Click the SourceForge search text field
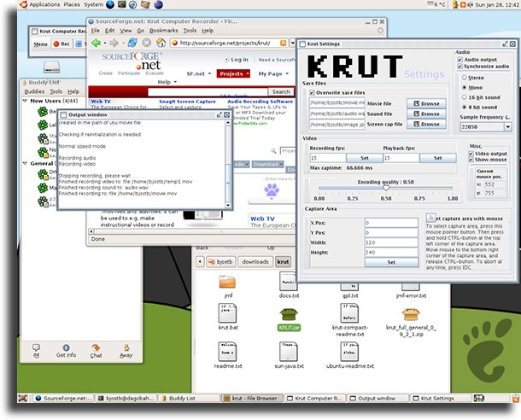The image size is (521, 420). 208,91
